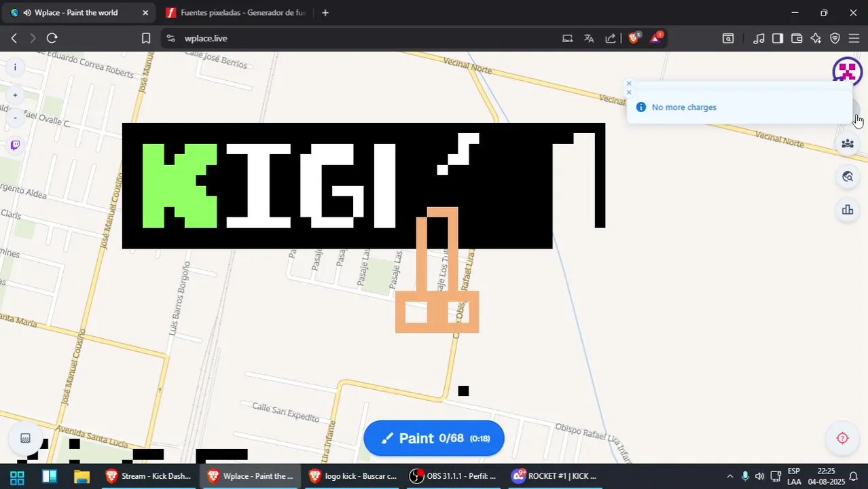
Task: Click the microphone tray icon
Action: 745,476
